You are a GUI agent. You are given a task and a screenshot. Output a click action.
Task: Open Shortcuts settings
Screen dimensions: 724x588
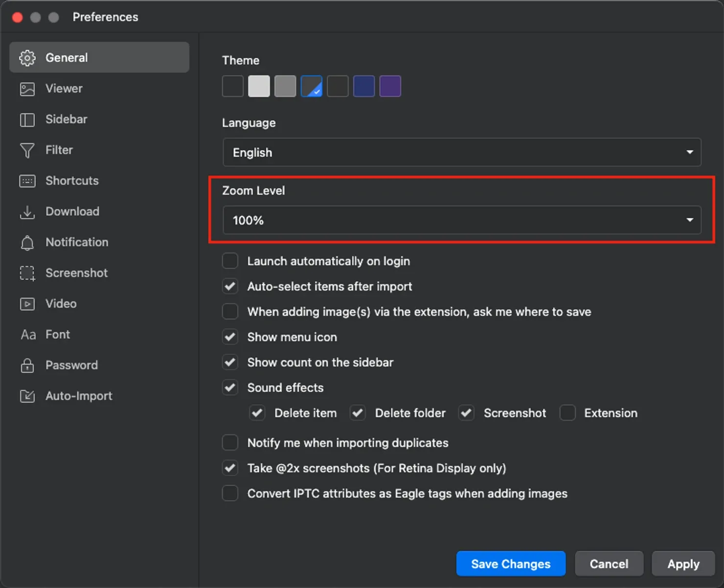click(x=99, y=181)
